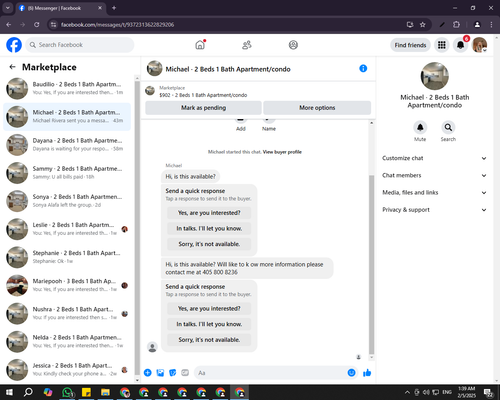500x400 pixels.
Task: Open the profile circle icon in top navigation
Action: pyautogui.click(x=293, y=45)
